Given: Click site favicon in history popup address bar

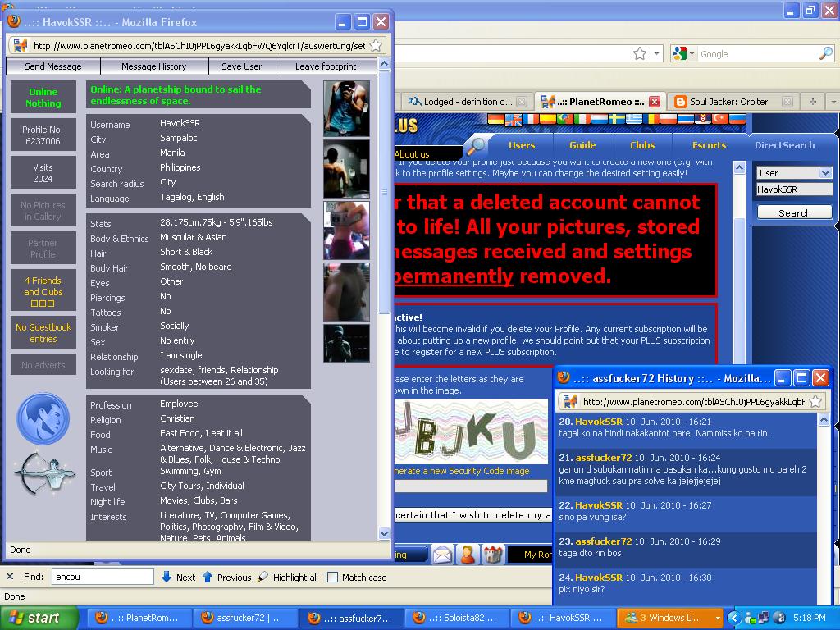Looking at the screenshot, I should [570, 401].
